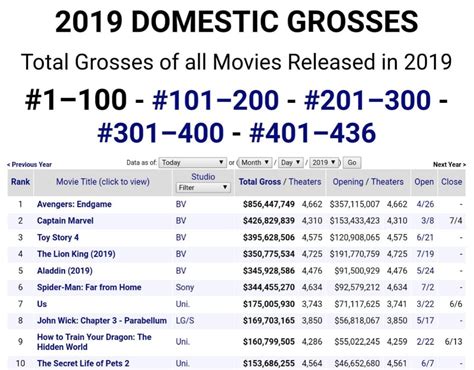474x370 pixels.
Task: Go to the #201–300 rankings page
Action: tap(367, 100)
